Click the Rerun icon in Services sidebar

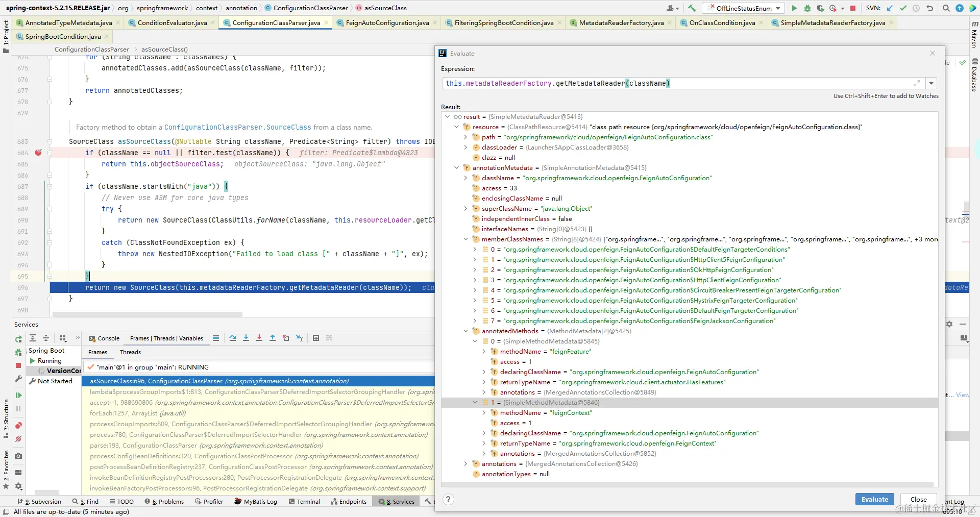point(18,339)
